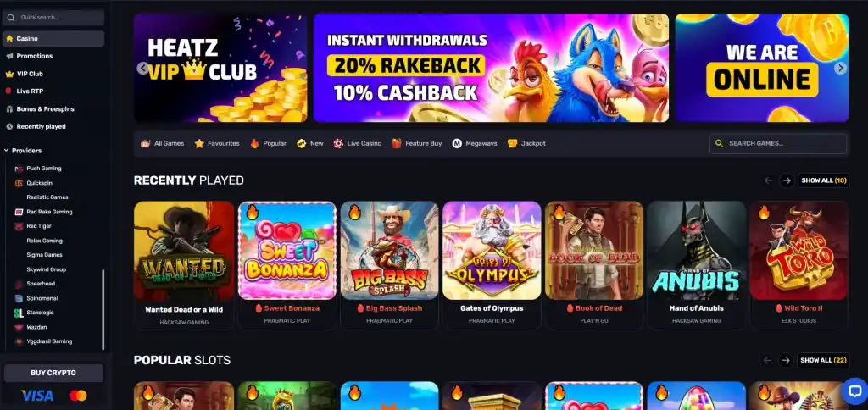Select the Megaways category icon
Screen dimensions: 868x410
coord(457,143)
